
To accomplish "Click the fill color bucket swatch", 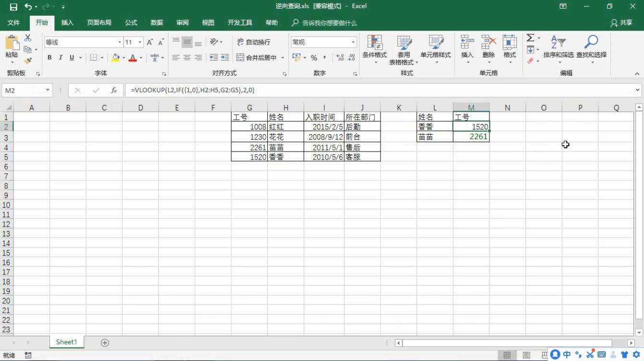I will point(116,58).
